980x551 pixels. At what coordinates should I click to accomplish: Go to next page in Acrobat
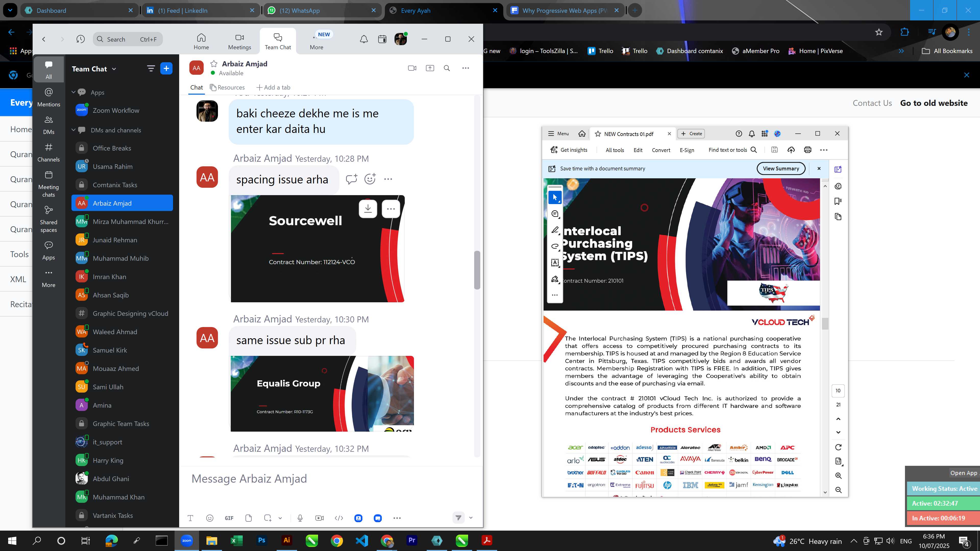tap(838, 432)
